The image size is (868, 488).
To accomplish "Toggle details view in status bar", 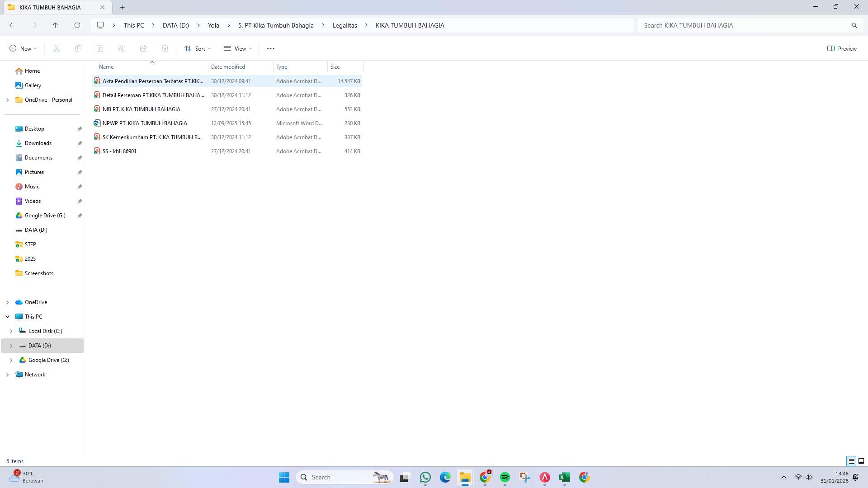I will coord(851,461).
